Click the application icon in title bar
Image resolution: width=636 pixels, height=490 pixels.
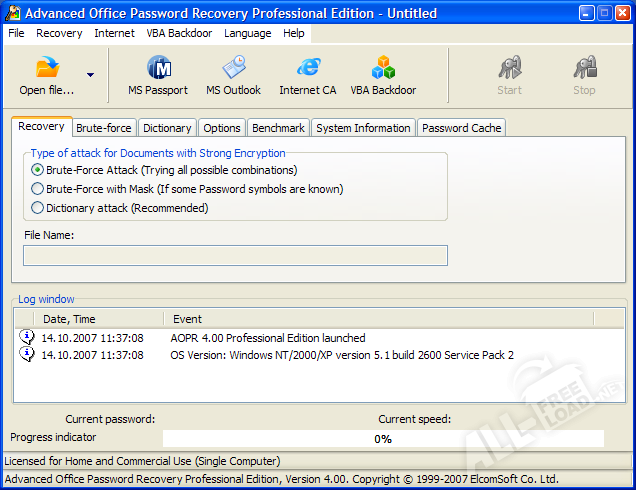[x=13, y=13]
